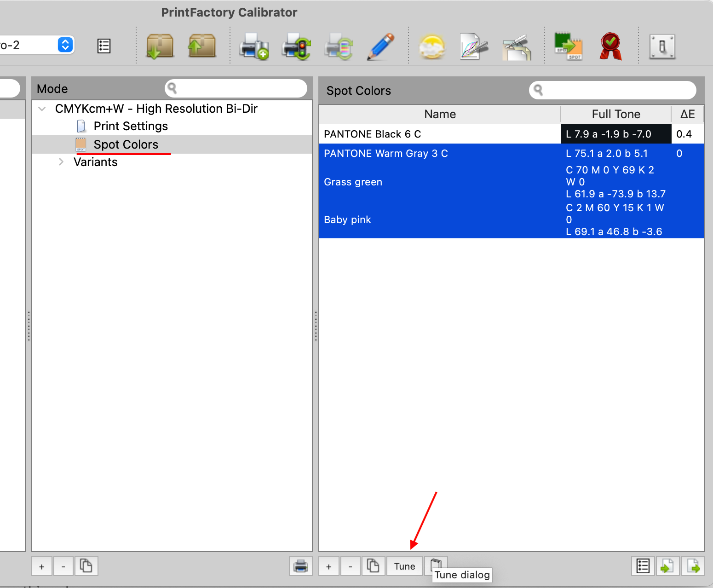Click the Tune button

[x=405, y=566]
